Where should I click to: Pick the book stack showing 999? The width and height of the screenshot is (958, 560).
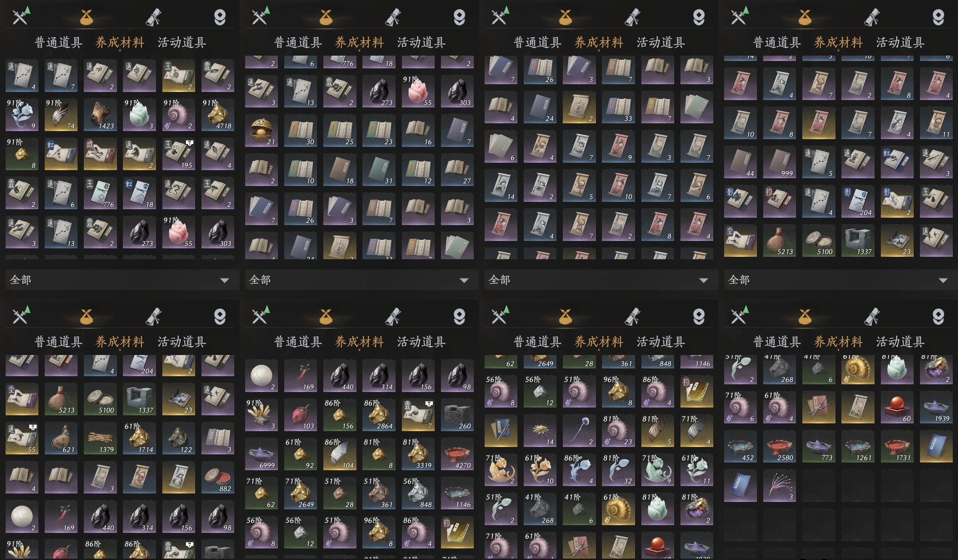point(779,162)
